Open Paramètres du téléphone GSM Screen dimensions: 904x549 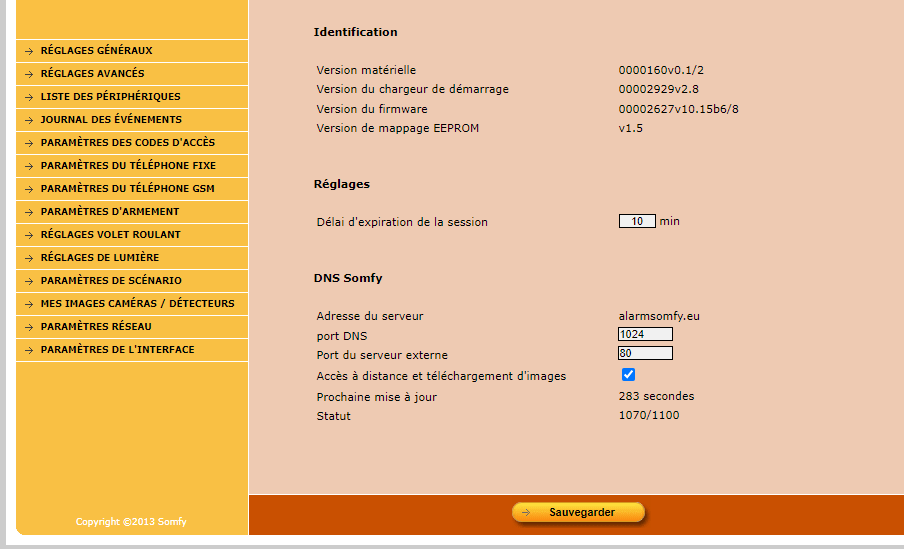[x=132, y=189]
